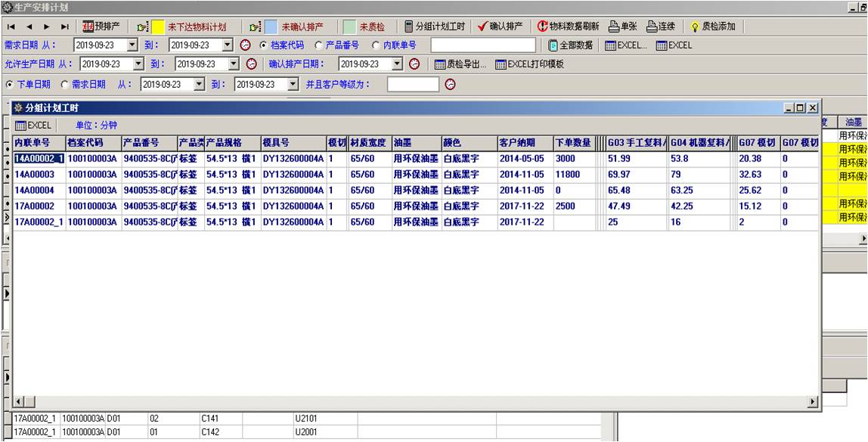Viewport: 868px width, 442px height.
Task: Open 需求日期 到 date dropdown
Action: [228, 45]
